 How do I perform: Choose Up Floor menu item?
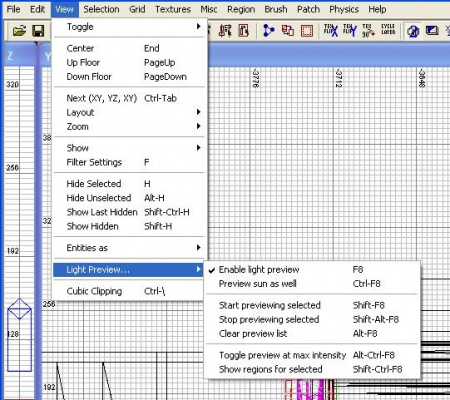[x=129, y=62]
